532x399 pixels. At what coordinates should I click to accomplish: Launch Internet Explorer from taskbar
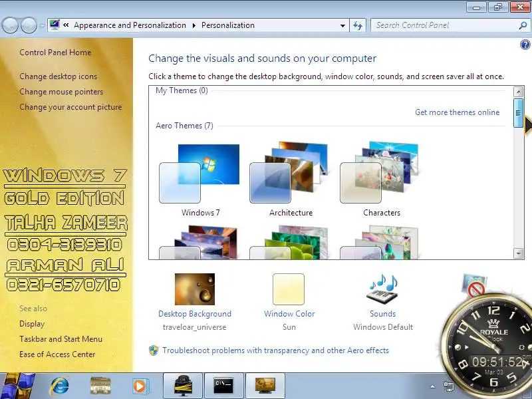click(60, 386)
